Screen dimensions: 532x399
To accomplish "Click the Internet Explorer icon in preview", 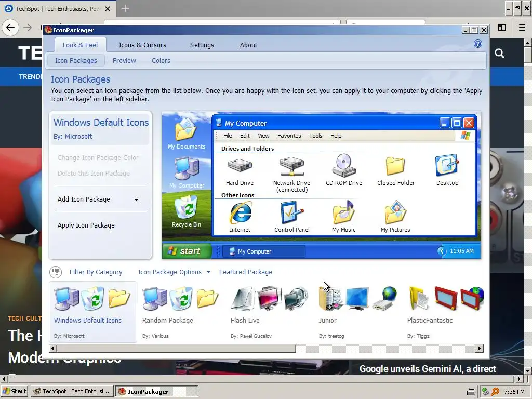I will pyautogui.click(x=240, y=212).
